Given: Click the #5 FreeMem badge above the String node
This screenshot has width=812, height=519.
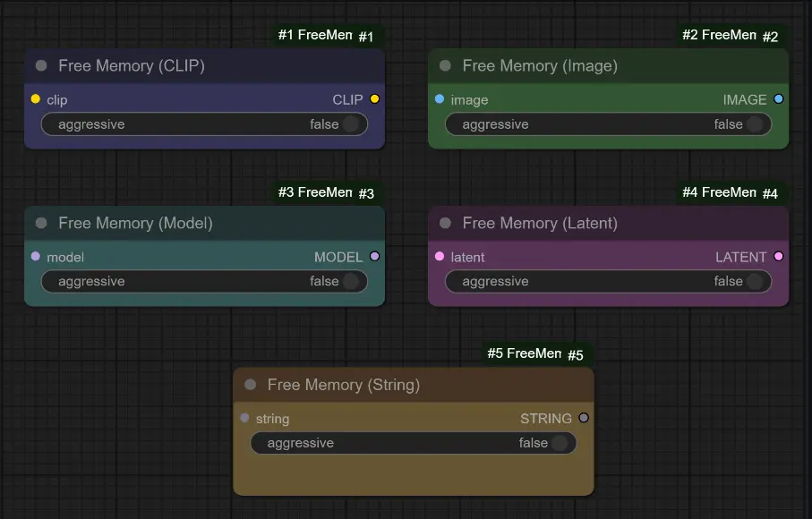Looking at the screenshot, I should [x=537, y=354].
